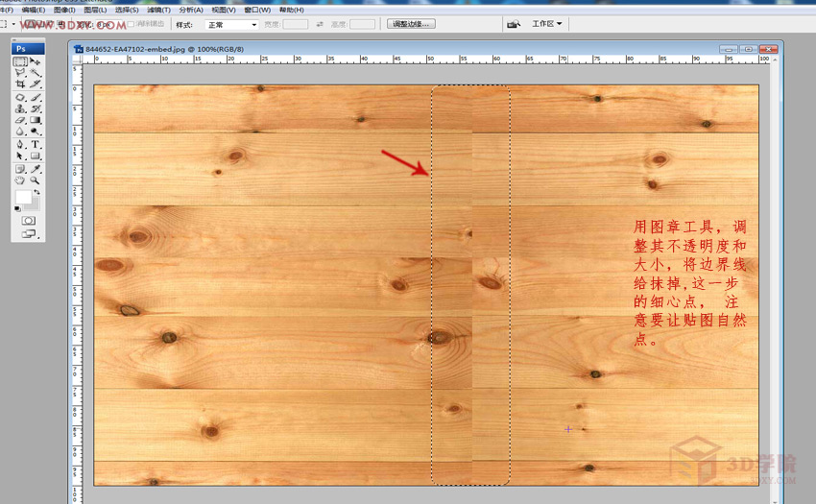The width and height of the screenshot is (816, 504).
Task: Select the background color swatch
Action: click(x=35, y=204)
